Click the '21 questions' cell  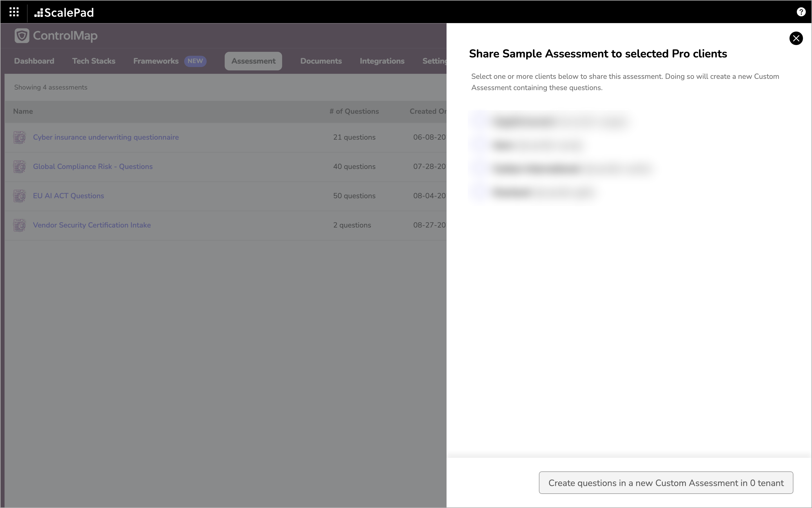coord(354,137)
